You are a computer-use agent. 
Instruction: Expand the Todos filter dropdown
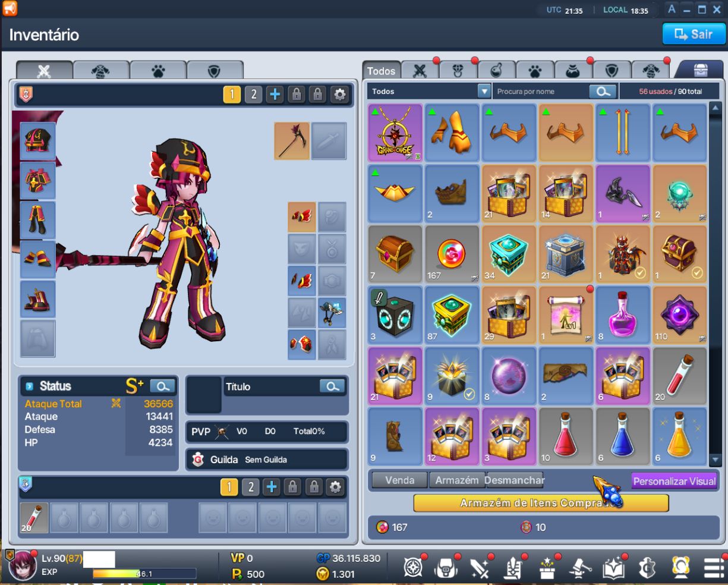pos(484,92)
